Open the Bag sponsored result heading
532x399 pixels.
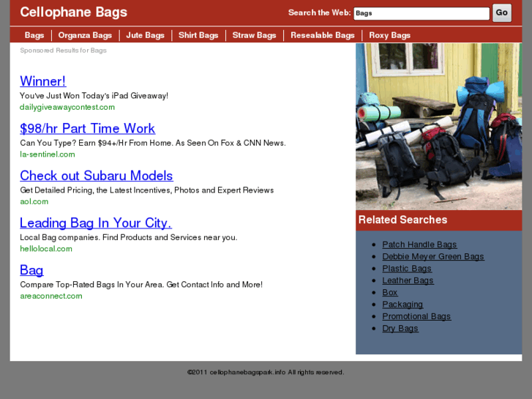[x=31, y=270]
